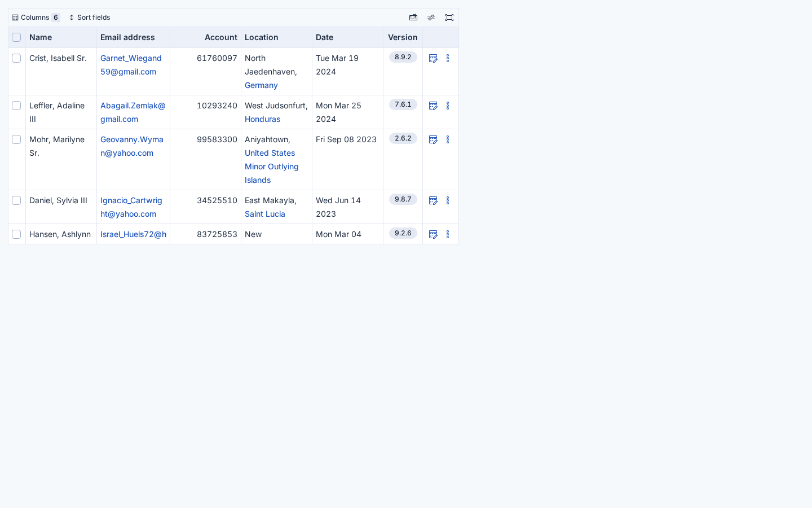Select the Crist, Isabell Sr. row checkbox
This screenshot has width=812, height=508.
tap(16, 58)
